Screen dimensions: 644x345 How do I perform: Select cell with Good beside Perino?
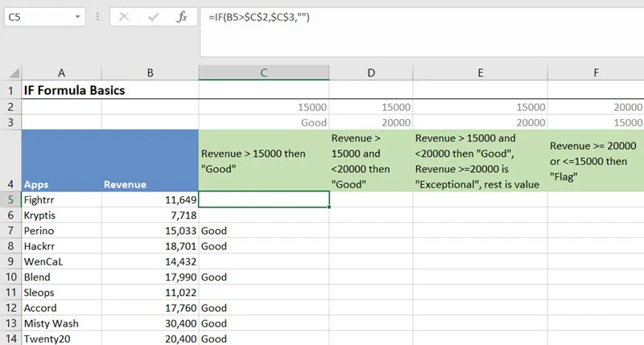[263, 231]
